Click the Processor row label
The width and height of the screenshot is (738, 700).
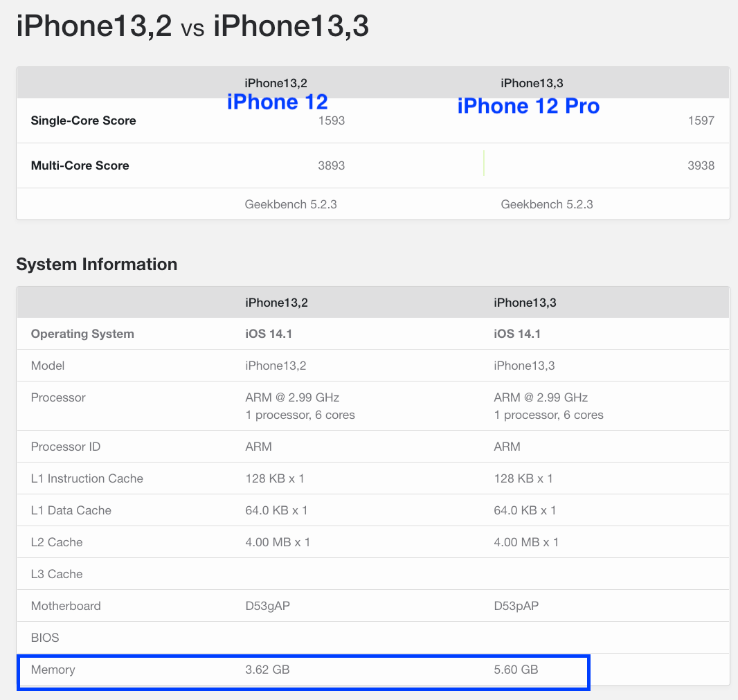click(x=58, y=398)
